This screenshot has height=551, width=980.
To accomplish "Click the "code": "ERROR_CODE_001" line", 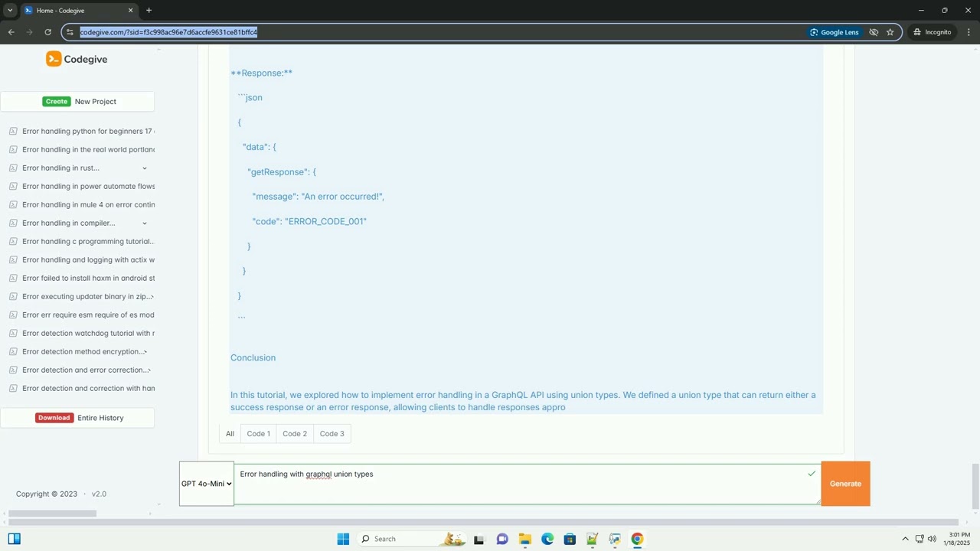I will click(x=309, y=221).
